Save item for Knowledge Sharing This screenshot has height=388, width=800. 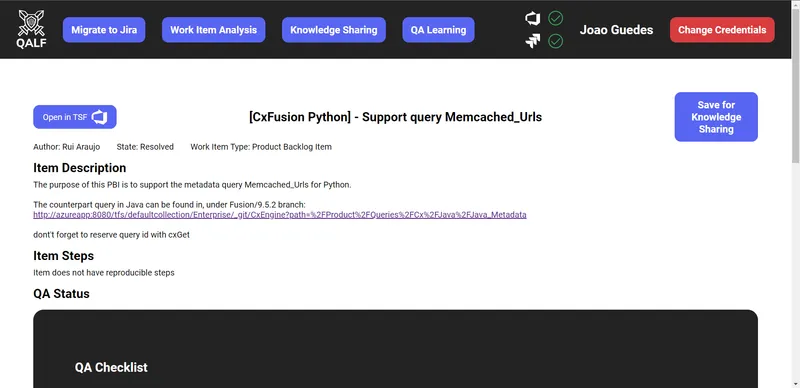pyautogui.click(x=716, y=117)
